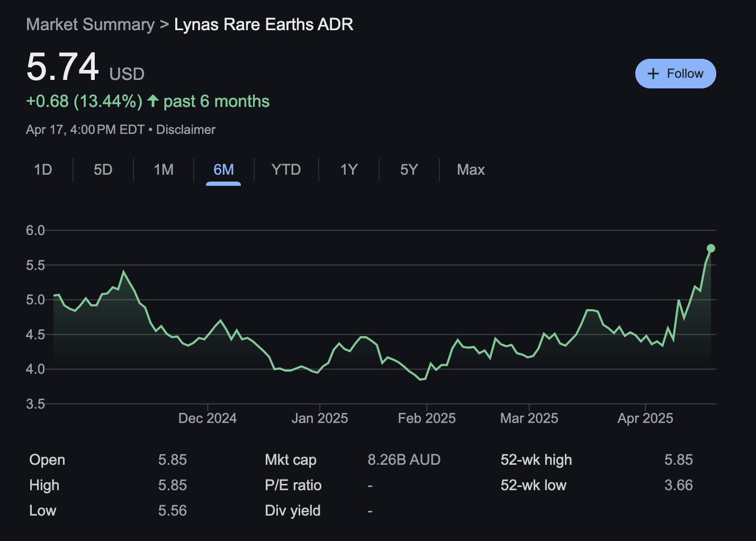
Task: Click the 5.74 current price
Action: coord(62,67)
